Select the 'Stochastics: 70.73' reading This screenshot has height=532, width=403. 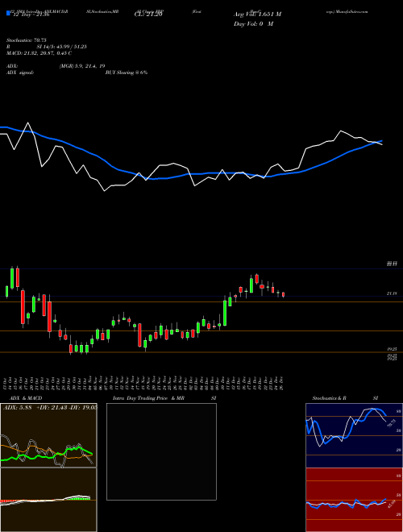[x=27, y=40]
